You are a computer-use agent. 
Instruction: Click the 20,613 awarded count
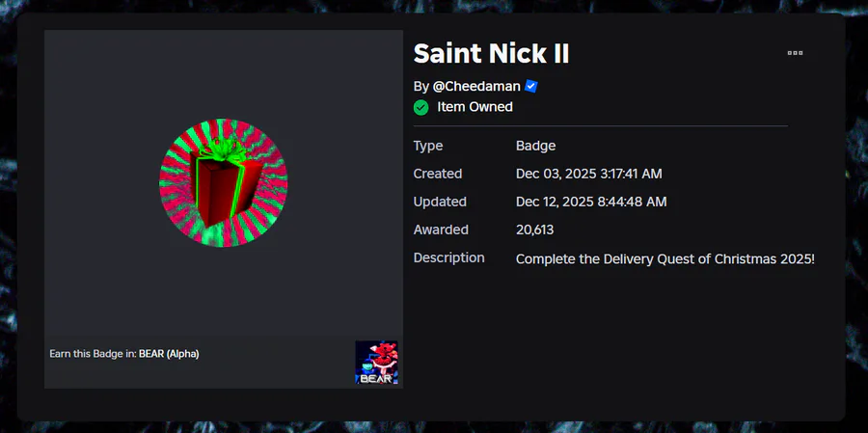(x=534, y=230)
